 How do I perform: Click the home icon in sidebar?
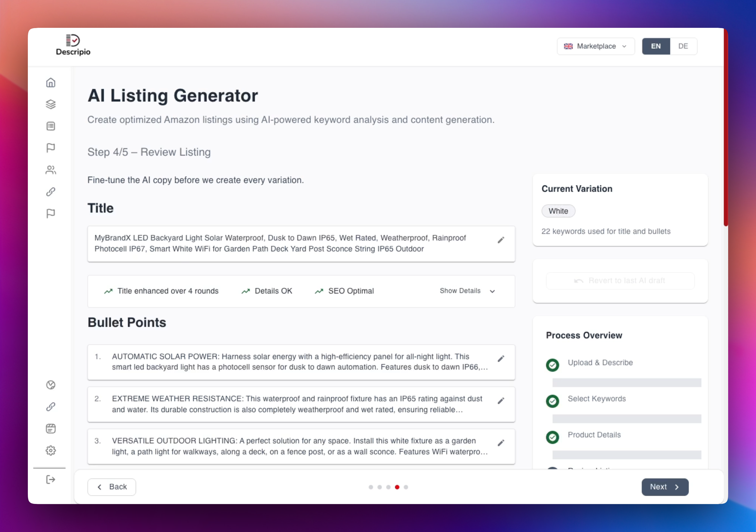(51, 83)
